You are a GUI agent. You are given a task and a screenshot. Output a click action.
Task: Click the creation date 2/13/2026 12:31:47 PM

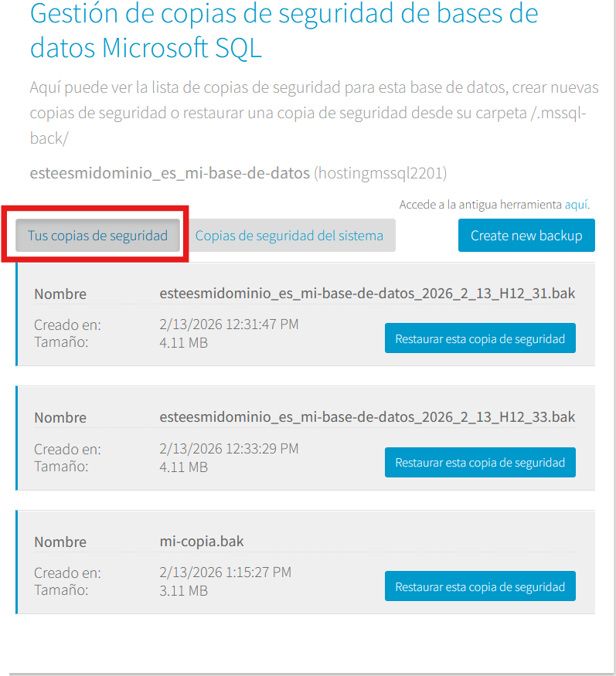click(x=229, y=325)
